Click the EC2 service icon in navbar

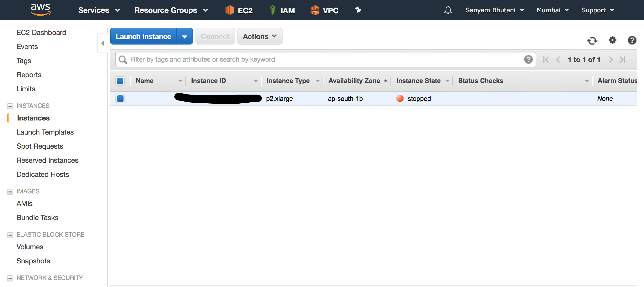[x=230, y=10]
